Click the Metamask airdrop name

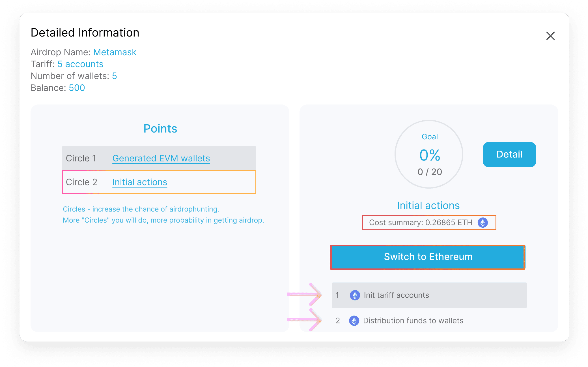tap(115, 52)
